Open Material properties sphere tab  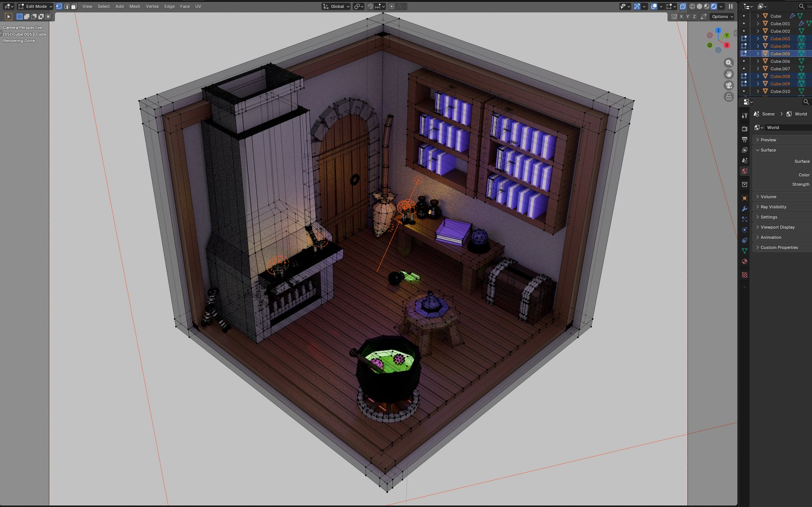coord(744,261)
